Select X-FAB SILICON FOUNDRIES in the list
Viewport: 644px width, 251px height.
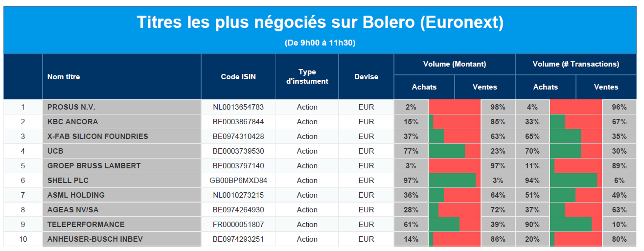click(x=97, y=137)
